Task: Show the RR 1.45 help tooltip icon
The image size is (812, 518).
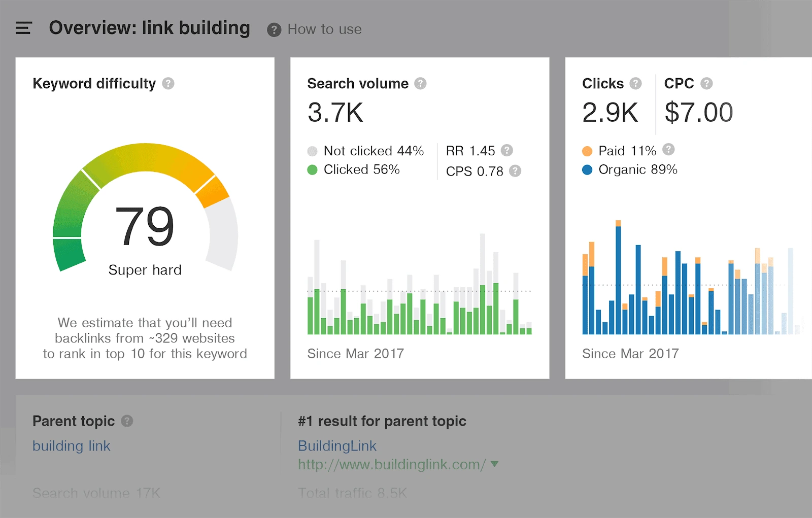Action: coord(507,150)
